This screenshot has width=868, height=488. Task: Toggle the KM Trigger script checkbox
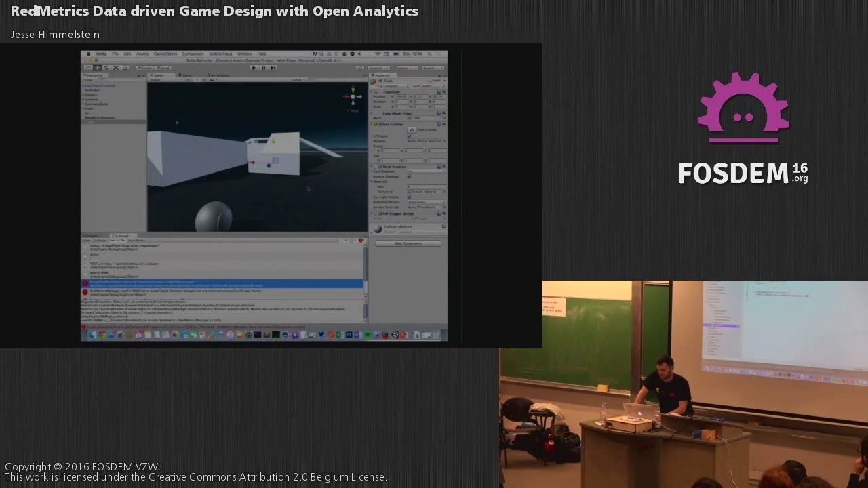tap(380, 213)
